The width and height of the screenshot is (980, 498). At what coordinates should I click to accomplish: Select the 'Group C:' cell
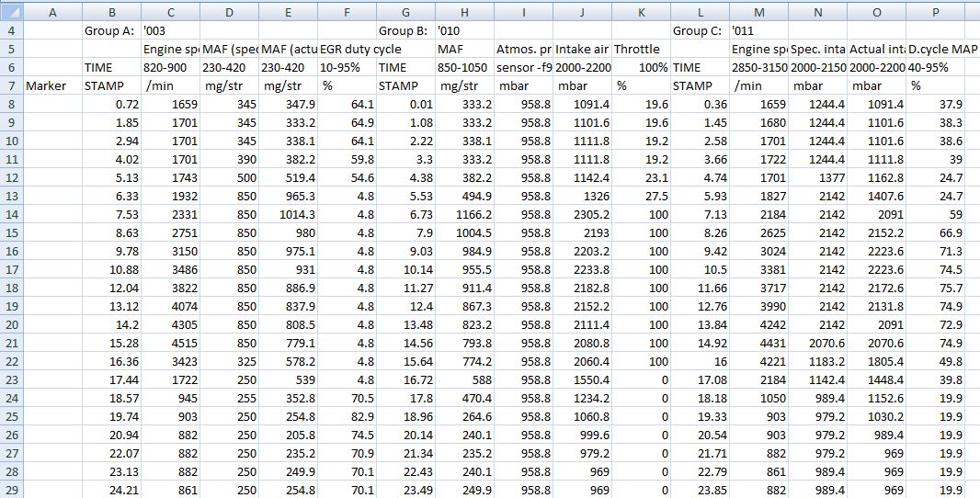pos(700,30)
